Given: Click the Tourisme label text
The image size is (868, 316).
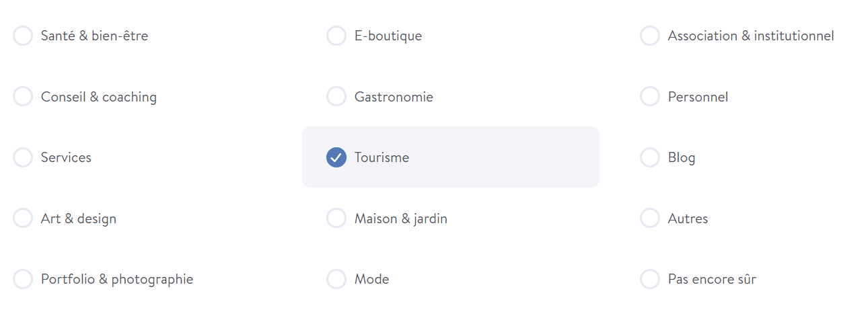Looking at the screenshot, I should [382, 157].
